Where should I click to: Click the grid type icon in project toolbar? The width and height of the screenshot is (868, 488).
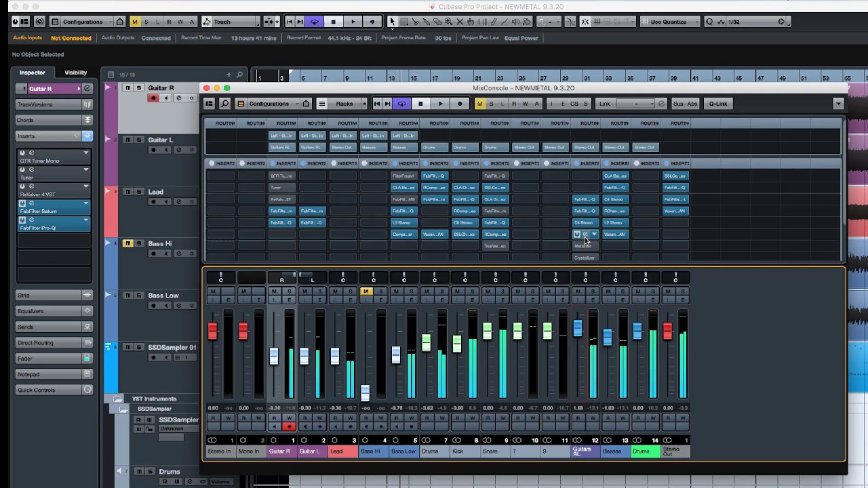pyautogui.click(x=597, y=22)
